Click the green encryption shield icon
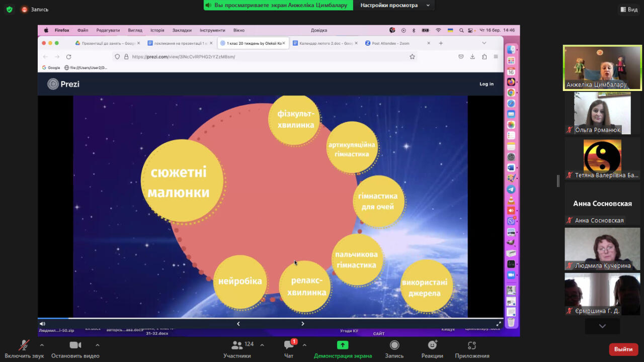644x362 pixels. (x=9, y=9)
